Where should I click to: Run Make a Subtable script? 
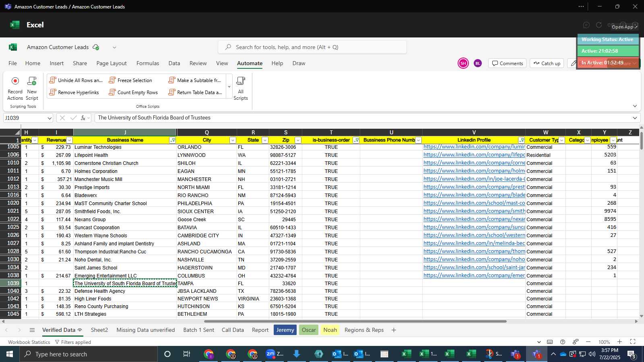(195, 80)
